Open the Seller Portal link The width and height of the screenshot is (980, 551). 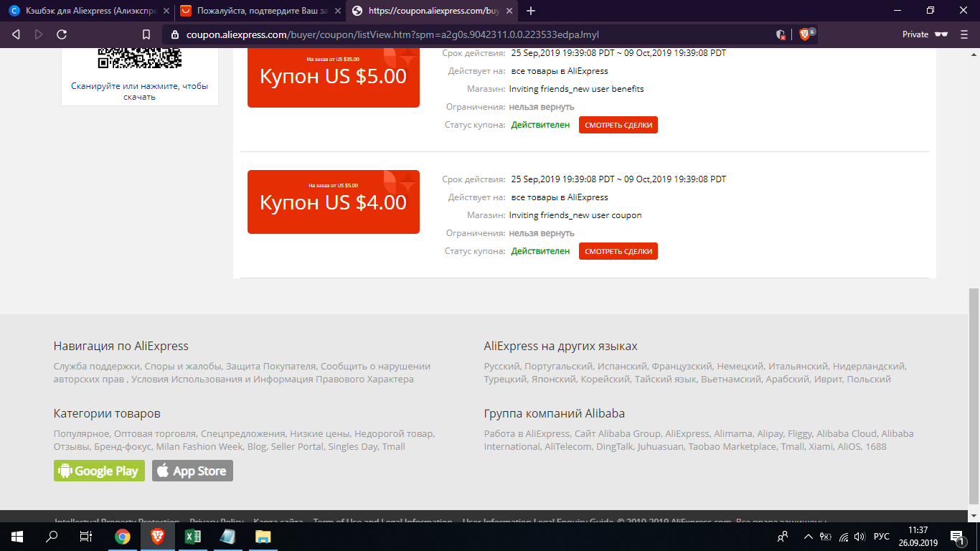(x=297, y=446)
